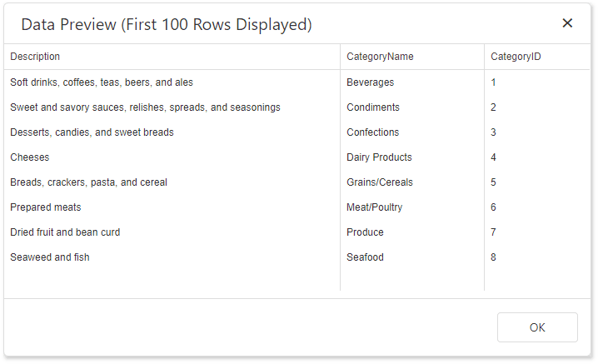Select the Seafood category cell

pos(366,257)
